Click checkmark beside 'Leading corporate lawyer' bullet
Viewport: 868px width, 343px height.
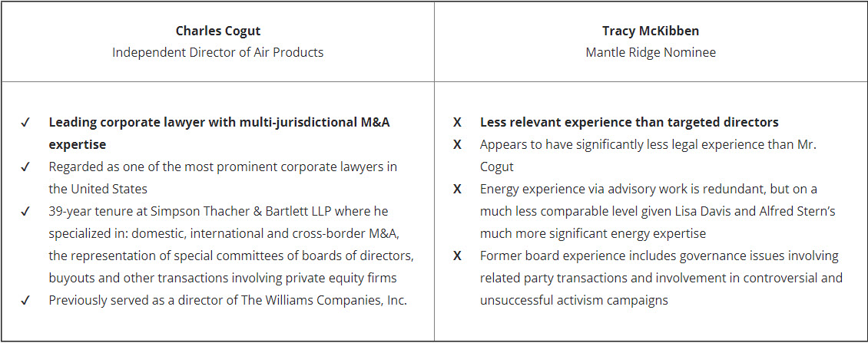[25, 122]
